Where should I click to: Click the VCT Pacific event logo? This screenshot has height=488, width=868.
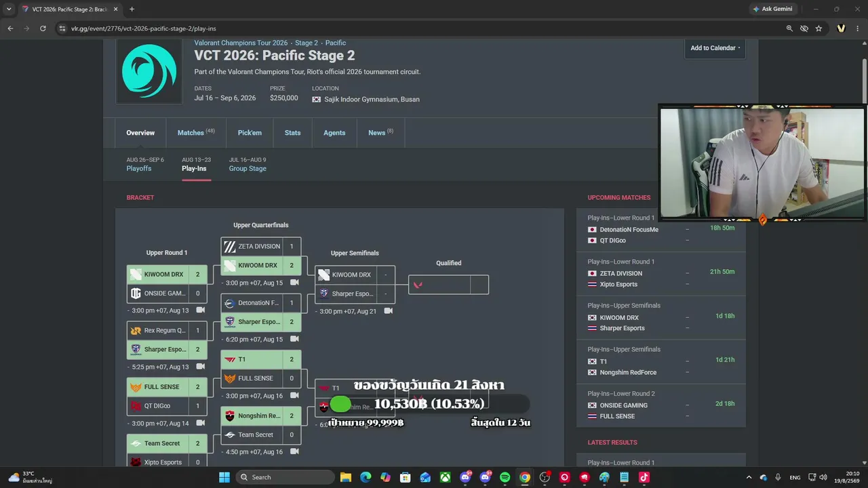point(149,71)
